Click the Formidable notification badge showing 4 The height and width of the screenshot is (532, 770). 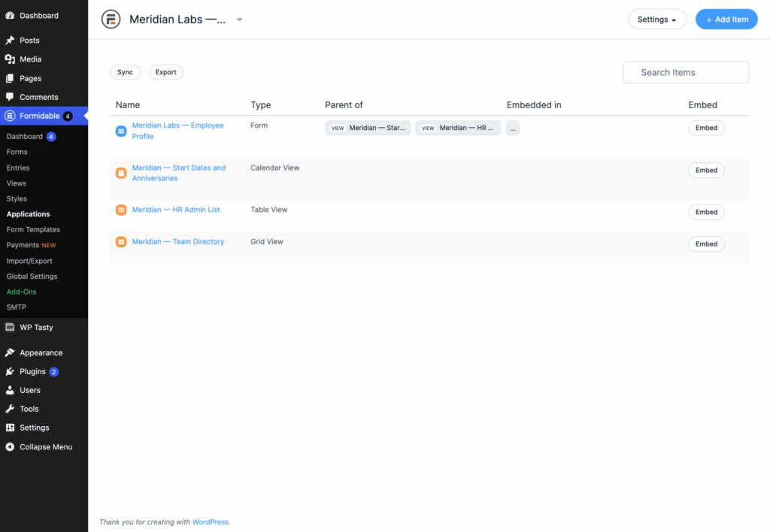68,116
